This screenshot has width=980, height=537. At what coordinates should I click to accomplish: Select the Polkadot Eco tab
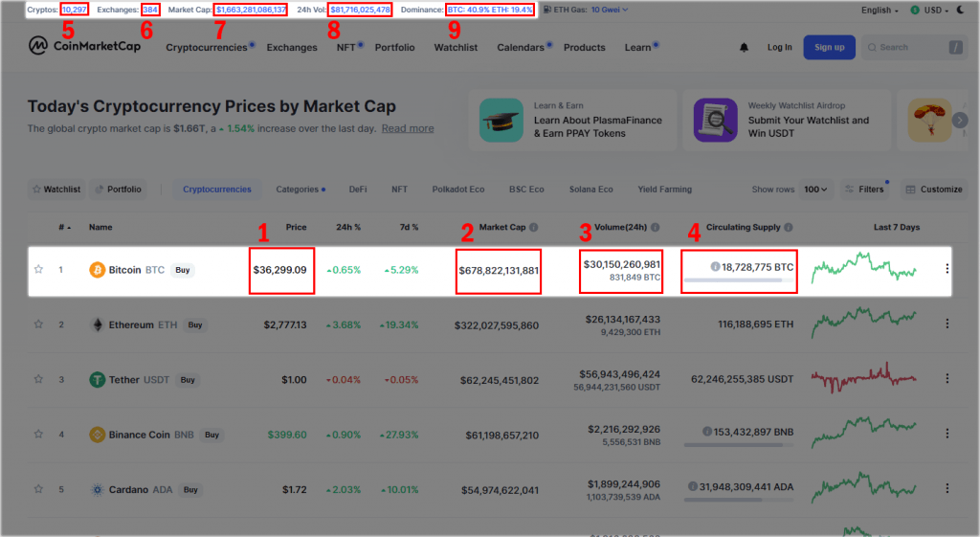point(458,190)
